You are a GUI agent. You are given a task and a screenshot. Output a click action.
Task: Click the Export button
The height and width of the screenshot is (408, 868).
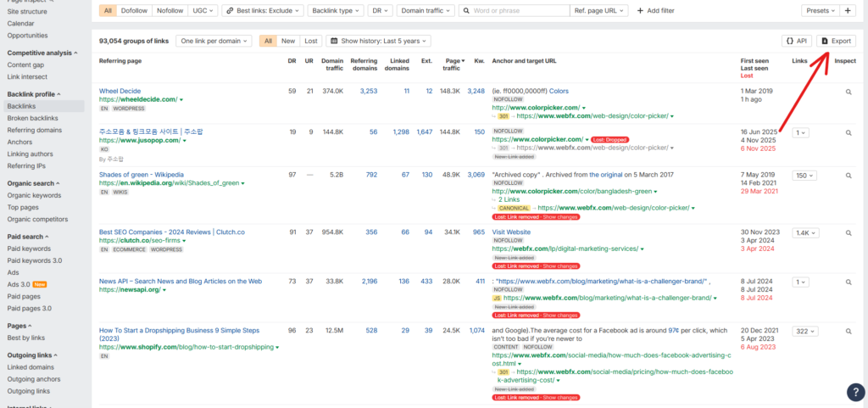836,41
